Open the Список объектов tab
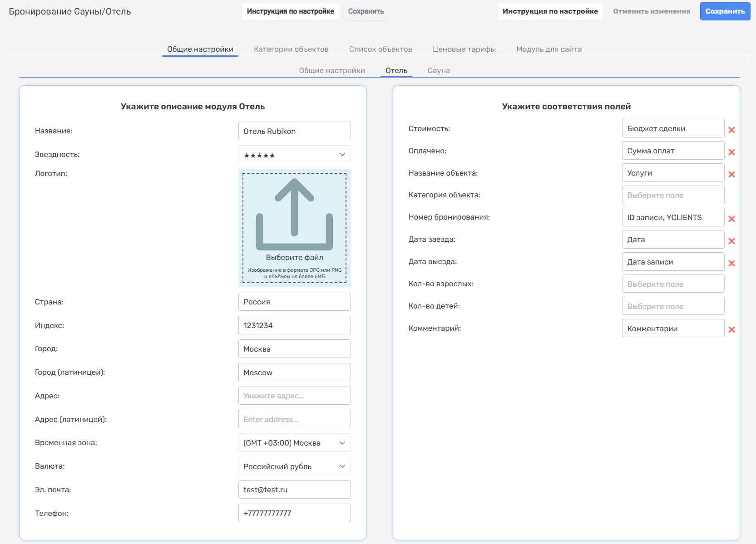This screenshot has width=756, height=544. 380,49
